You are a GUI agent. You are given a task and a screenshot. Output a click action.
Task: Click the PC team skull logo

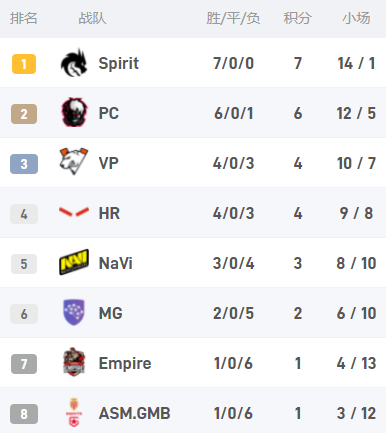point(74,112)
